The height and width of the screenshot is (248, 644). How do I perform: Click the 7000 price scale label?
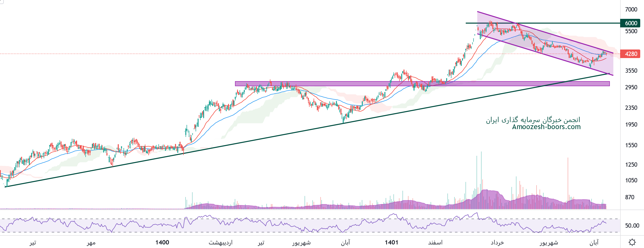pos(631,10)
